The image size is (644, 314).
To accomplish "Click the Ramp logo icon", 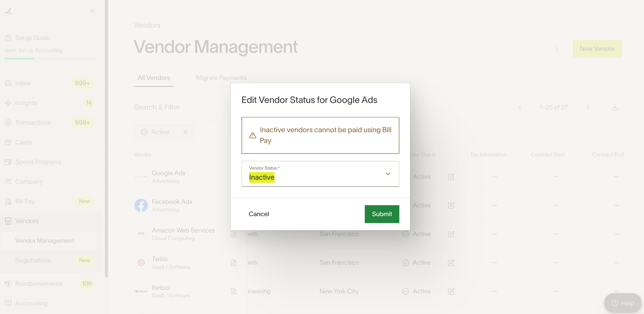I will pos(8,11).
